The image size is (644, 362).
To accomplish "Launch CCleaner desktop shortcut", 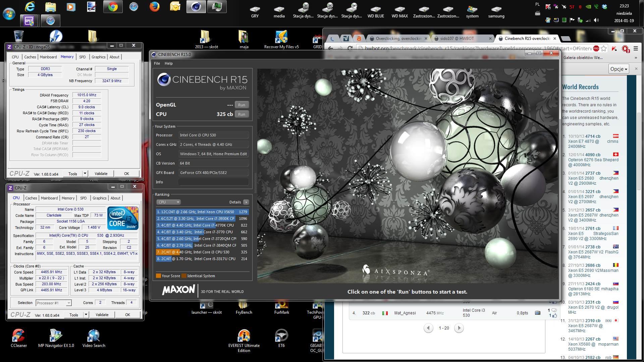I will (19, 338).
